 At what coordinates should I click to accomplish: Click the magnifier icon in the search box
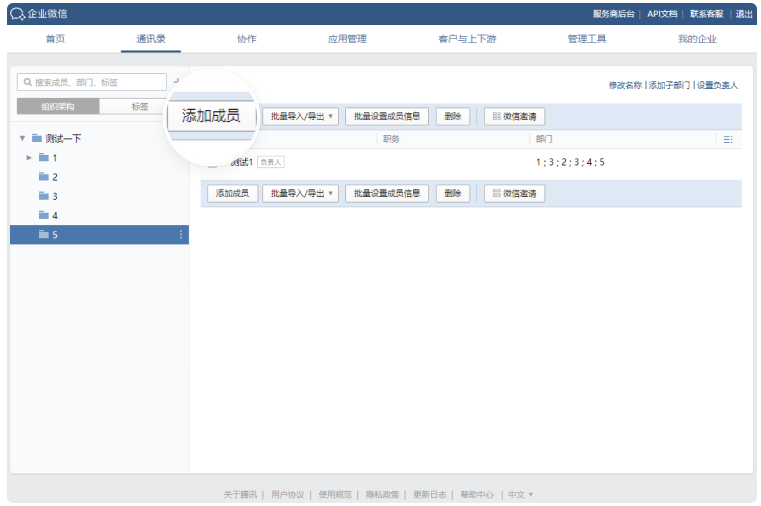pos(27,82)
